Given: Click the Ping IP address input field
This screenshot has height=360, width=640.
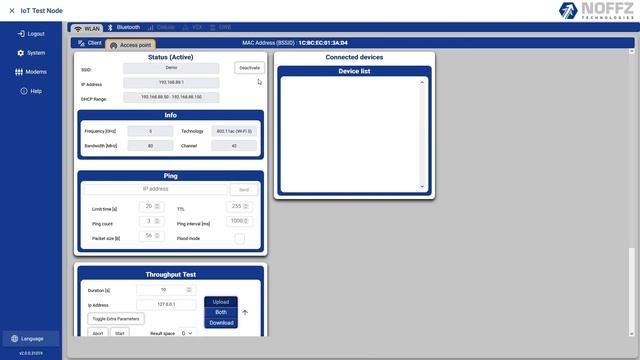Looking at the screenshot, I should coord(156,189).
